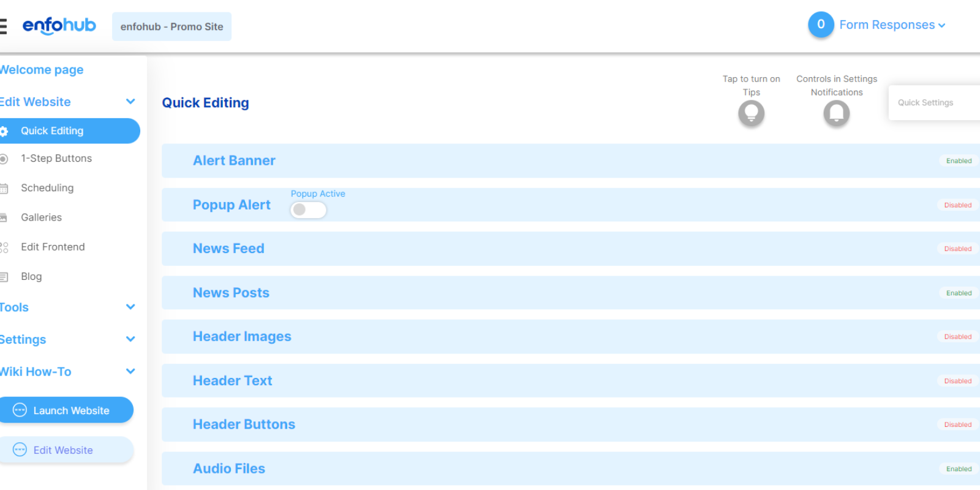Click the Notifications bell icon
980x490 pixels.
tap(836, 113)
